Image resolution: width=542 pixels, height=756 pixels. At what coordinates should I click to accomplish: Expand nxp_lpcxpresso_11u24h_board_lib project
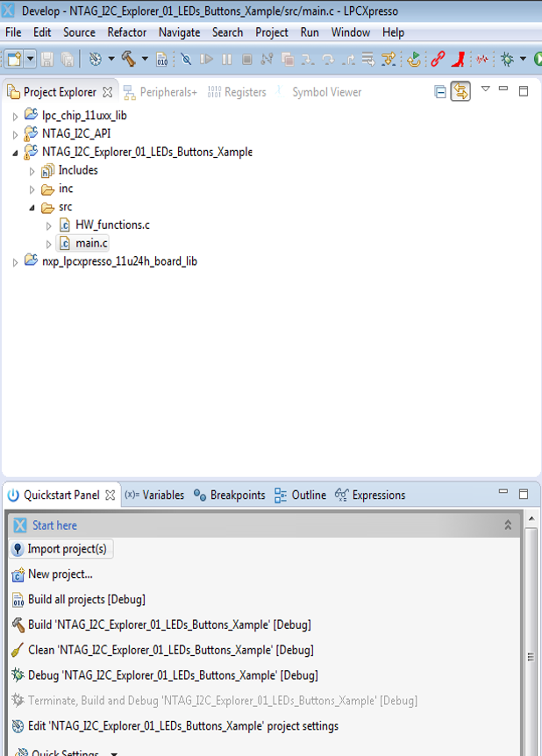click(15, 262)
